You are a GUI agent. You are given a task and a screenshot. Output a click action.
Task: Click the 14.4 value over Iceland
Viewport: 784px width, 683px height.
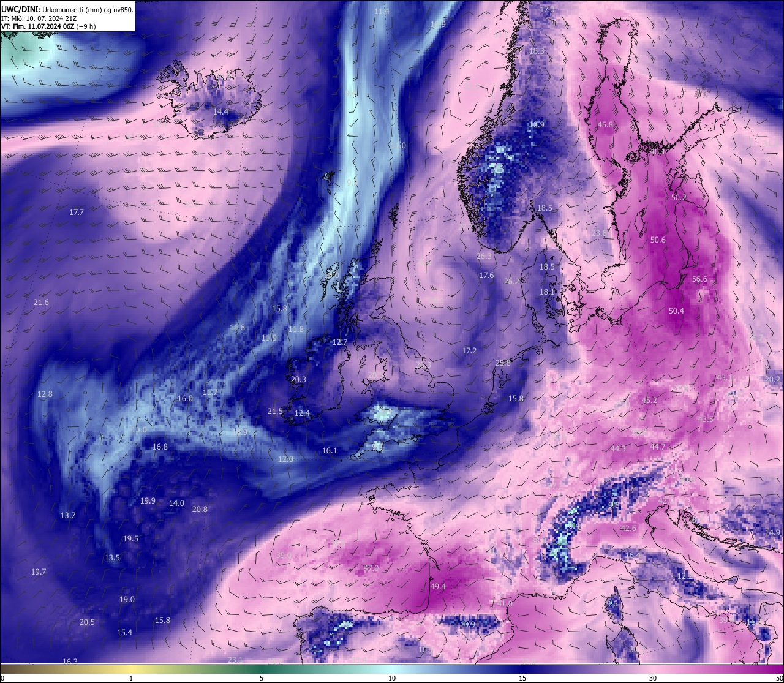tap(221, 111)
